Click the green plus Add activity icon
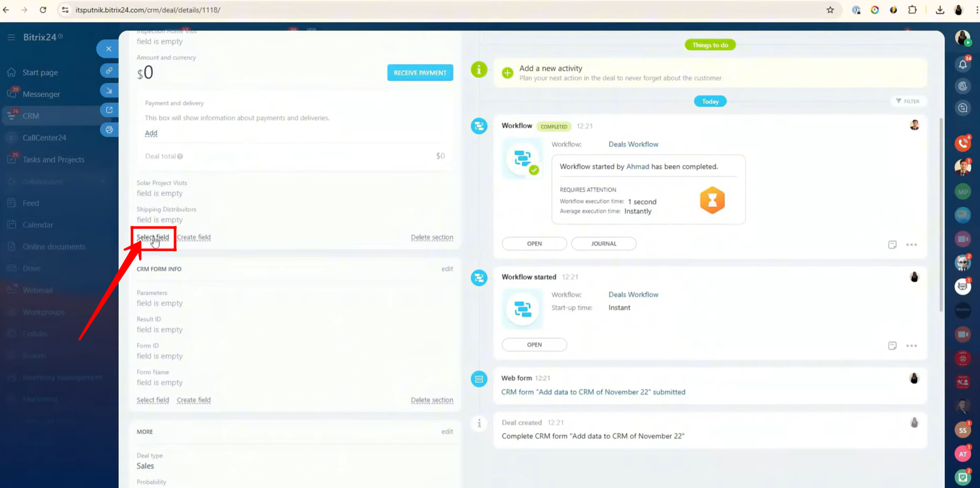 [x=508, y=73]
